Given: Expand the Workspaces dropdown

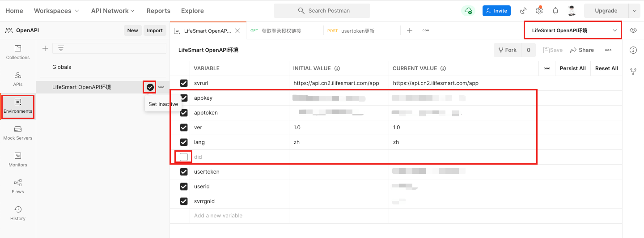Looking at the screenshot, I should click(x=56, y=11).
